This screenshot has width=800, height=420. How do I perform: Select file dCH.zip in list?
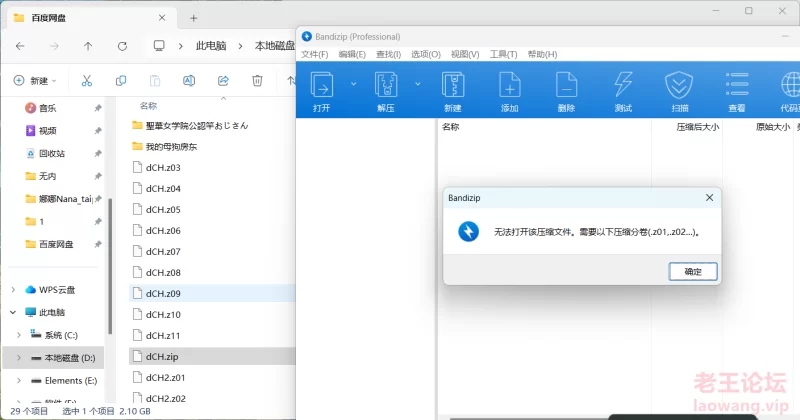click(162, 357)
